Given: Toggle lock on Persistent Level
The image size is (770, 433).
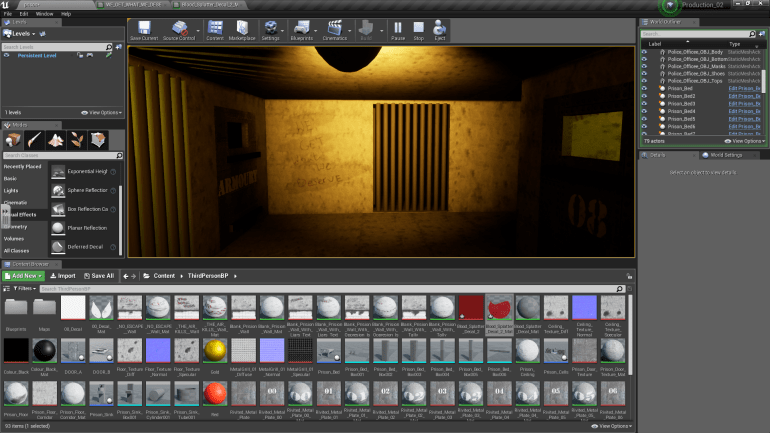Looking at the screenshot, I should (x=80, y=55).
